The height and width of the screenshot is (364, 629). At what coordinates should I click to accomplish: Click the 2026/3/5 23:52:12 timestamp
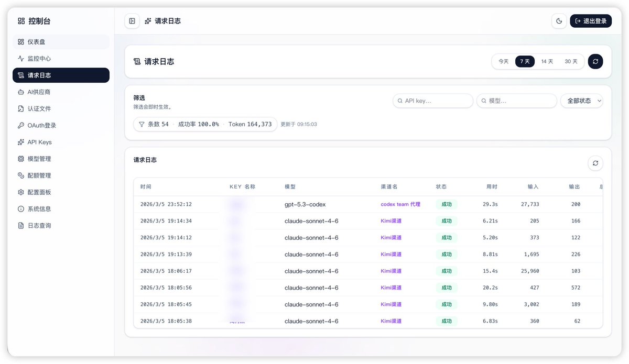[166, 204]
